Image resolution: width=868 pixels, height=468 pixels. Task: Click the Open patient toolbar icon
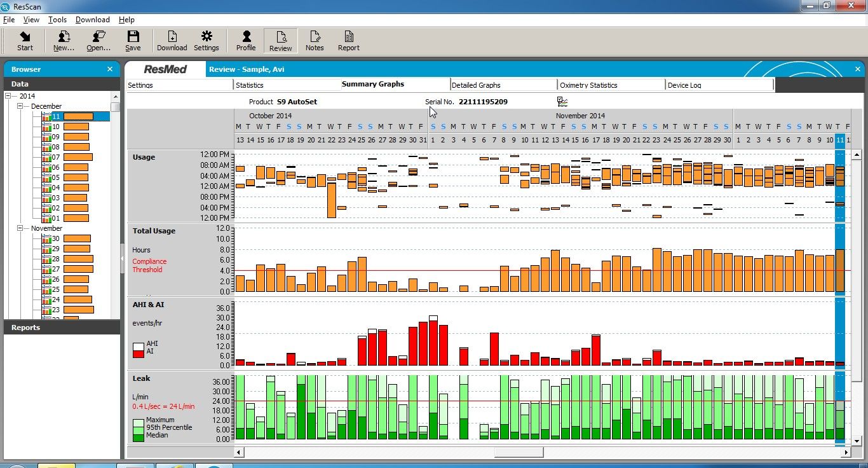coord(98,41)
